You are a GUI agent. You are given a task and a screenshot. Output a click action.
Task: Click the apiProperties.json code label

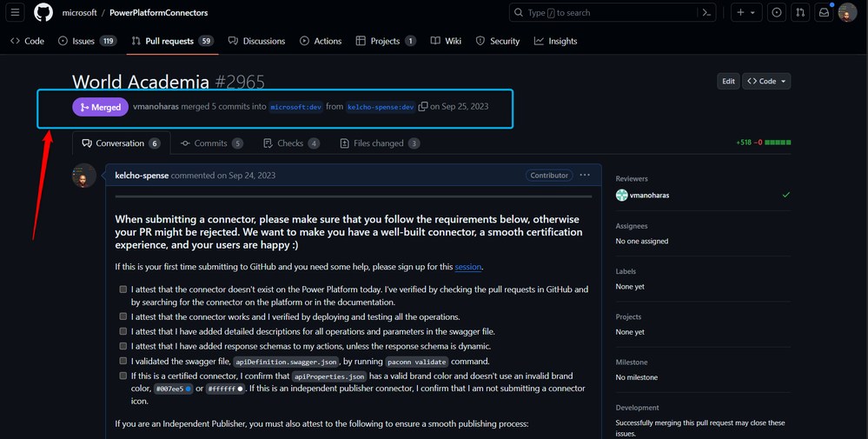[x=329, y=376]
